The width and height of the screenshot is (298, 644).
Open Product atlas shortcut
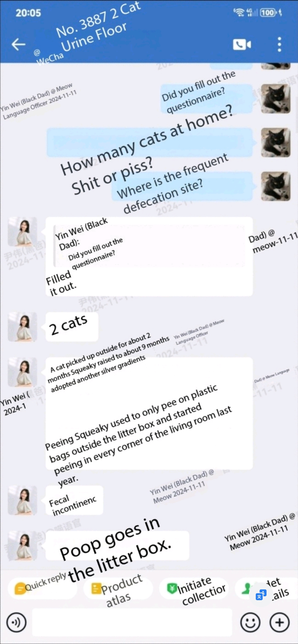pyautogui.click(x=118, y=589)
